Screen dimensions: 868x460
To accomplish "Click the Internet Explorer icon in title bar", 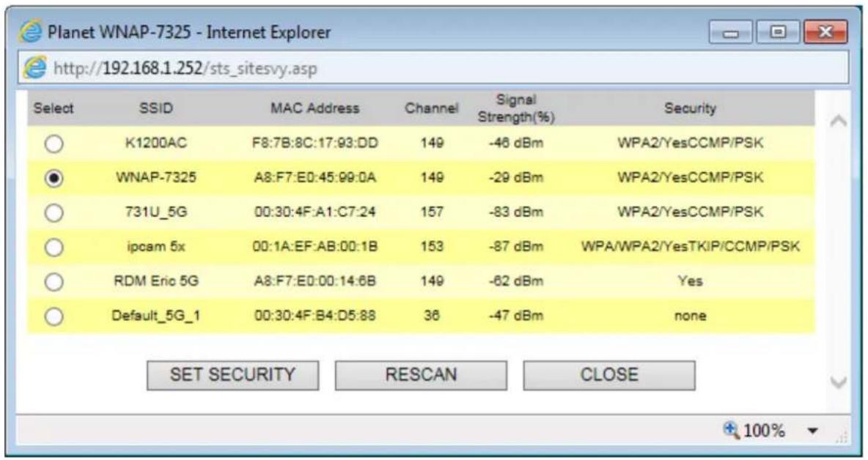I will pos(31,31).
